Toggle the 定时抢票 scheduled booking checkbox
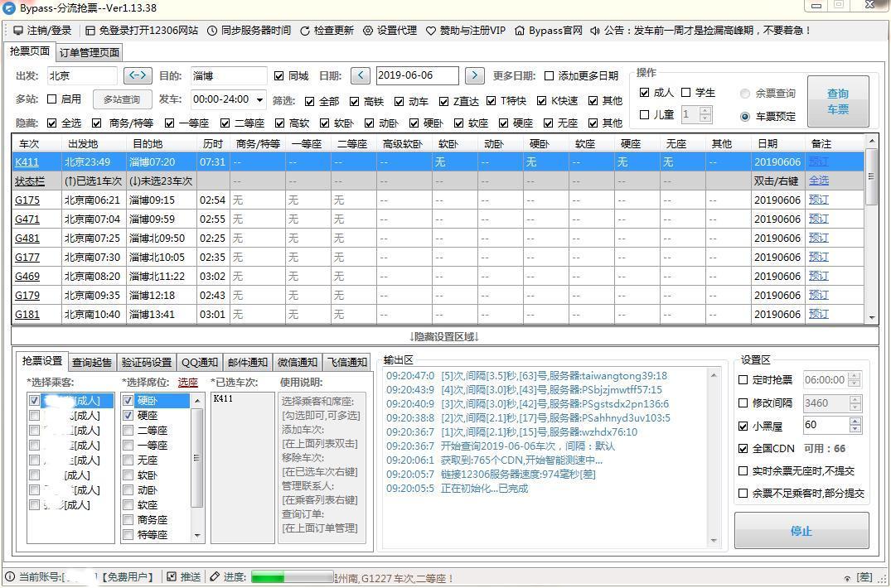891x588 pixels. pyautogui.click(x=742, y=379)
